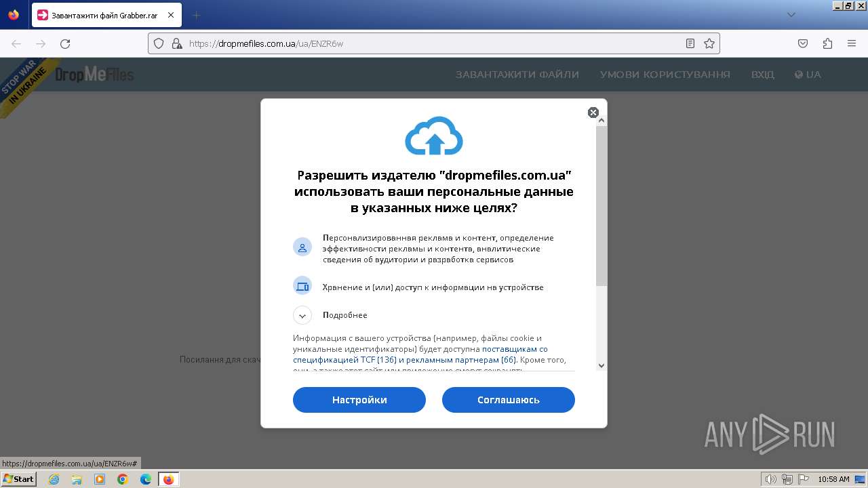Bookmark this page with star icon
This screenshot has height=488, width=868.
point(709,43)
